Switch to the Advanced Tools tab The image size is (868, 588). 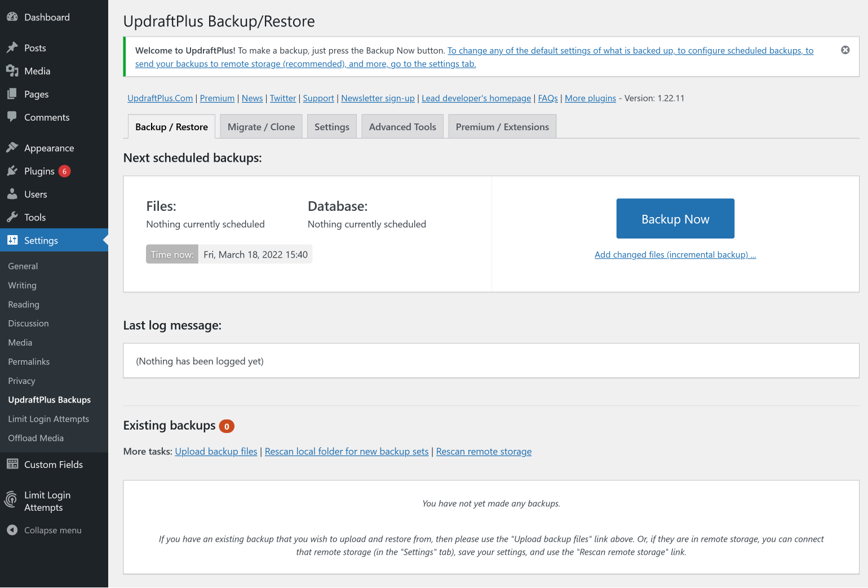(x=402, y=127)
